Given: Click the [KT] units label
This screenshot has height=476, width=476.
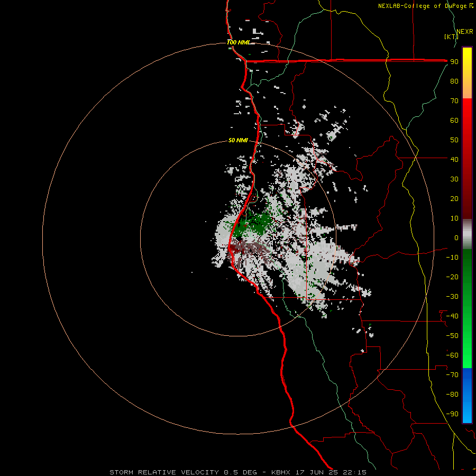Looking at the screenshot, I should coord(451,36).
